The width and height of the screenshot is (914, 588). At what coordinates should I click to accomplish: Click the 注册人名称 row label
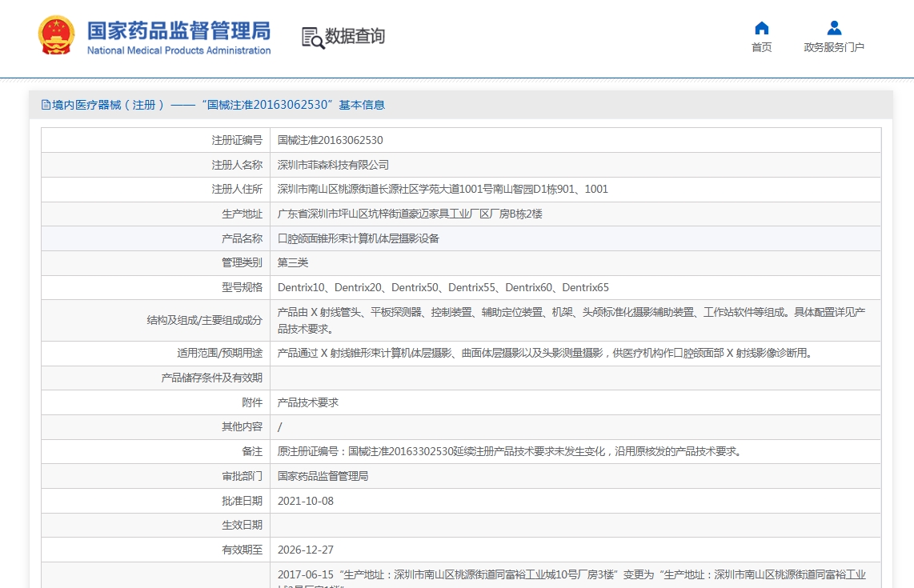237,165
